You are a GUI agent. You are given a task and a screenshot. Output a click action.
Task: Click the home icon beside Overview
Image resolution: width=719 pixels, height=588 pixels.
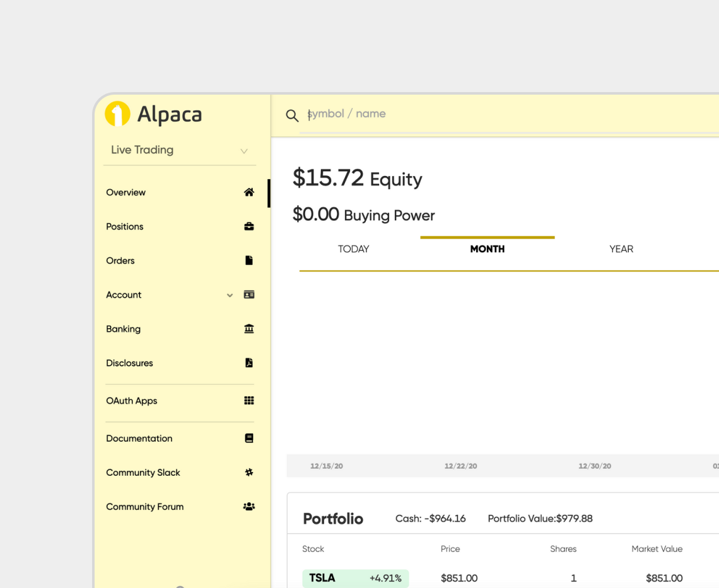tap(249, 192)
